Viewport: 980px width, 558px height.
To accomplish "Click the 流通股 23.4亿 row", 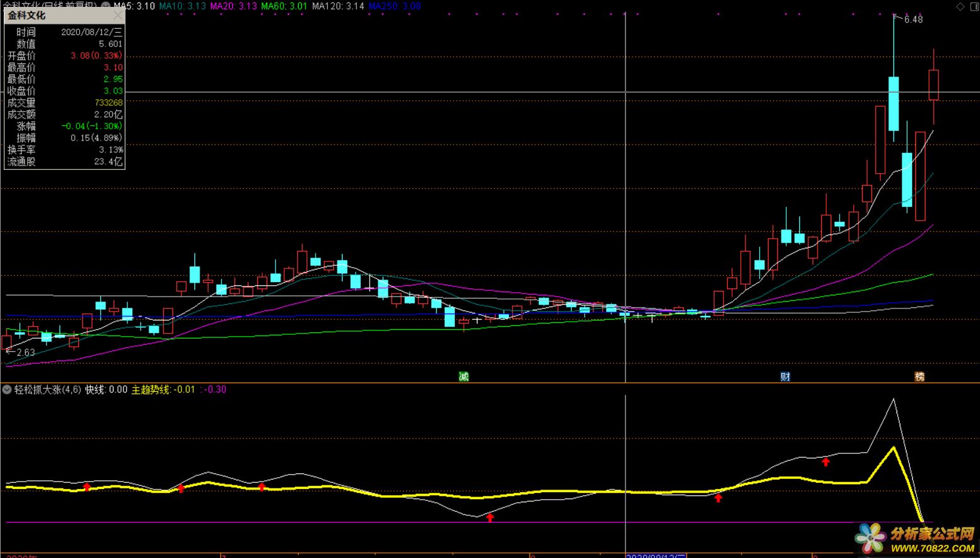I will [65, 161].
